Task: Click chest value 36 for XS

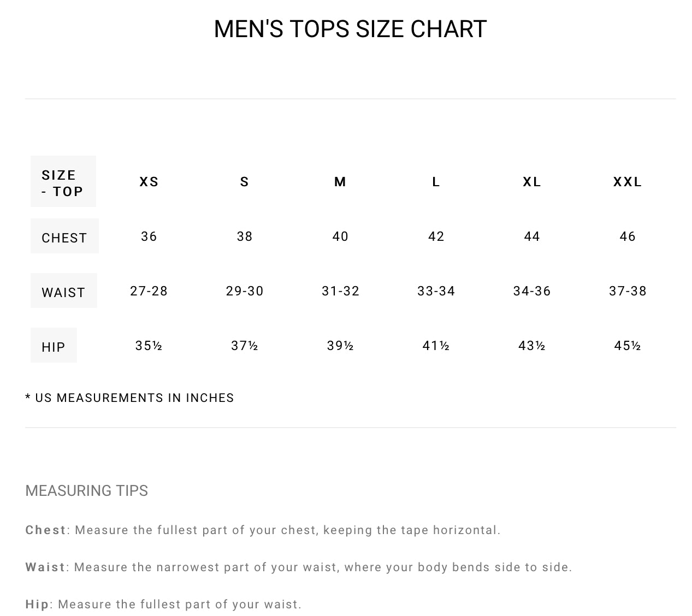Action: (149, 236)
